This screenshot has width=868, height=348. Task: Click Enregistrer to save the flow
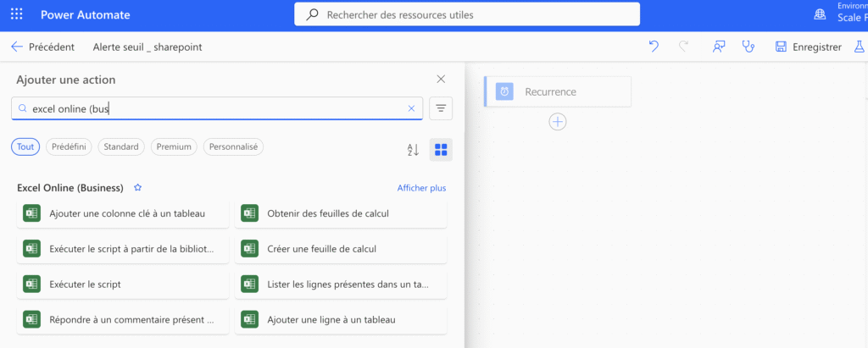tap(808, 47)
